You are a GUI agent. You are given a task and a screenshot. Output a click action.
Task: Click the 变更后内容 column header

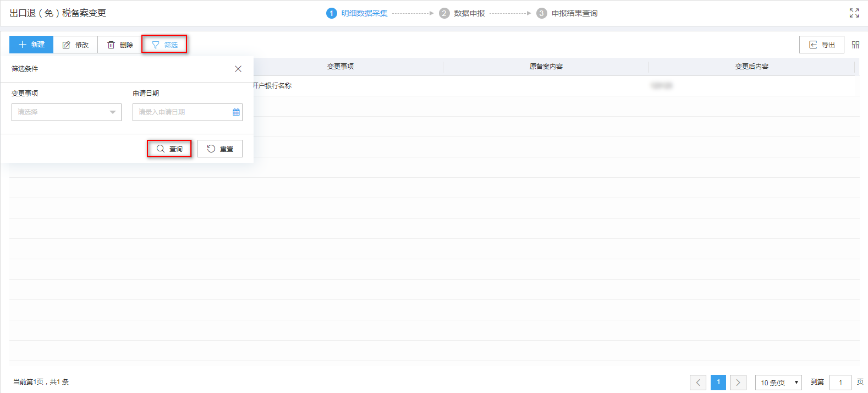[x=752, y=67]
